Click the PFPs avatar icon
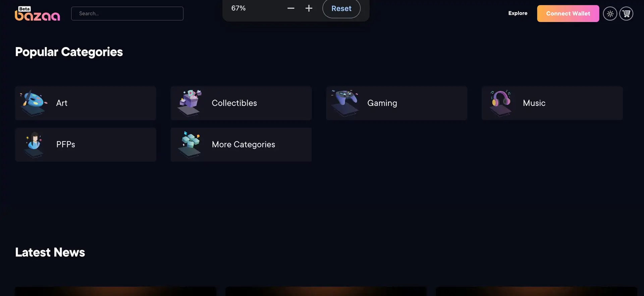Viewport: 644px width, 296px height. click(x=34, y=144)
